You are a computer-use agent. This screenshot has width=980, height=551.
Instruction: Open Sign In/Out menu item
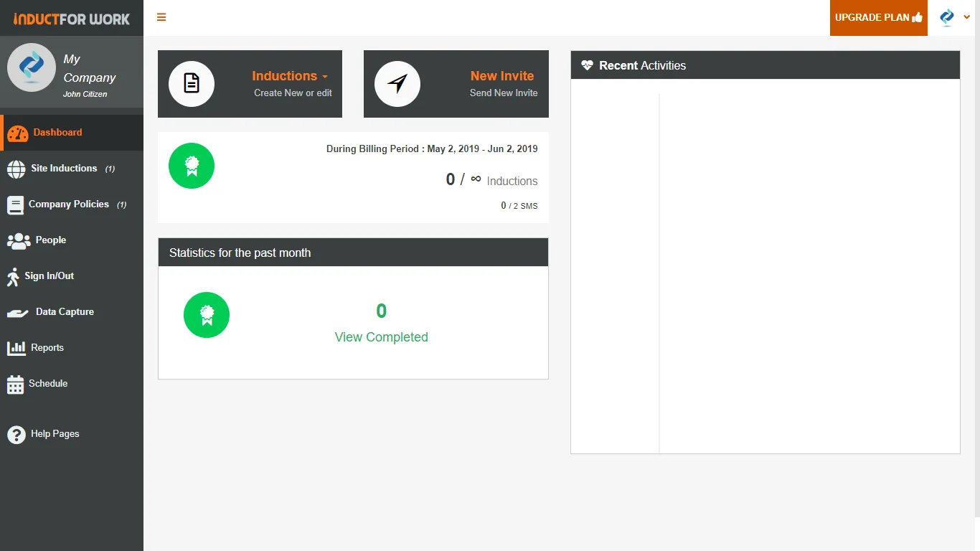click(72, 276)
